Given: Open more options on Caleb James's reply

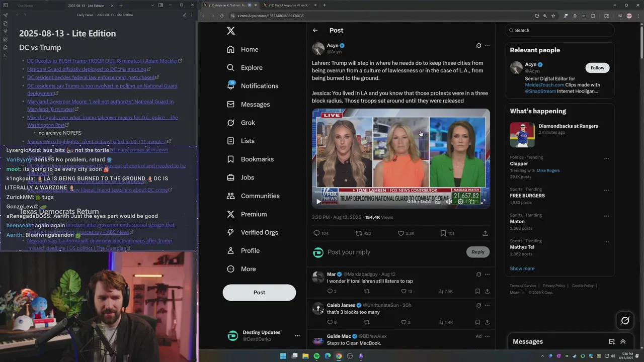Looking at the screenshot, I should point(487,305).
